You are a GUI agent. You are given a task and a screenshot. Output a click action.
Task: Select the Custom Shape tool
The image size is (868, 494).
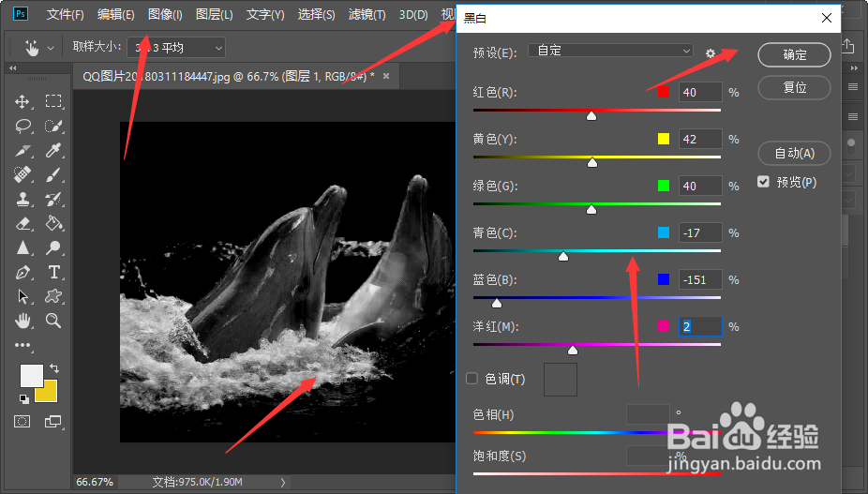pos(53,296)
